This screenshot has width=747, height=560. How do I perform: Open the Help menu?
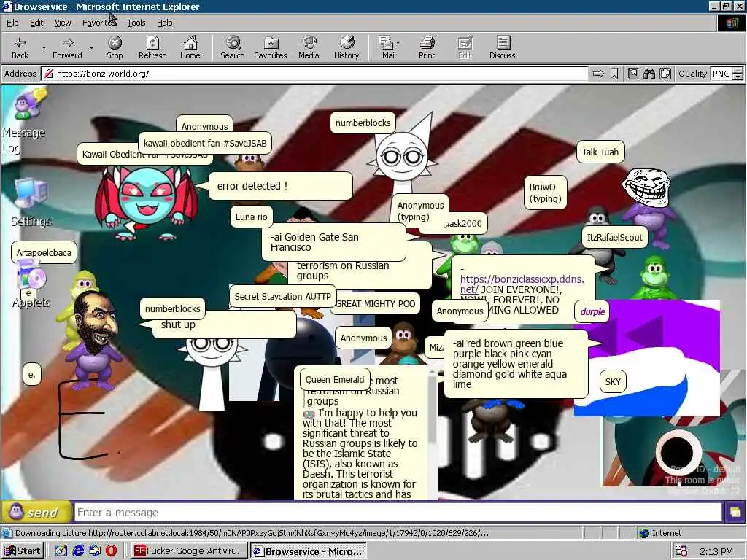[164, 23]
